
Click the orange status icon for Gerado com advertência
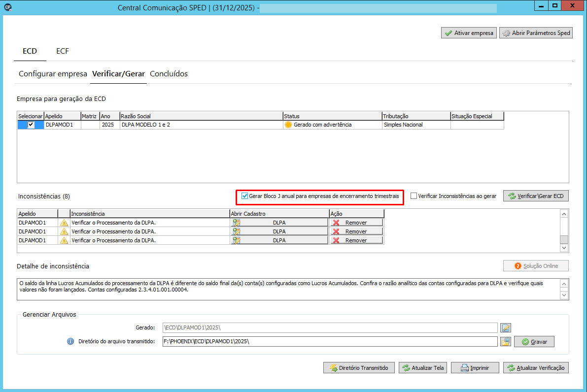(x=288, y=125)
